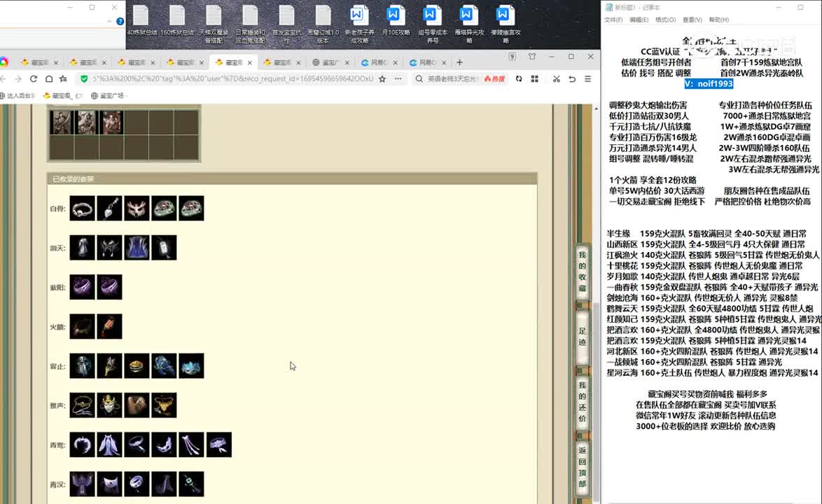Select the gold ring icon in 容止 row
The image size is (822, 504).
[x=137, y=365]
